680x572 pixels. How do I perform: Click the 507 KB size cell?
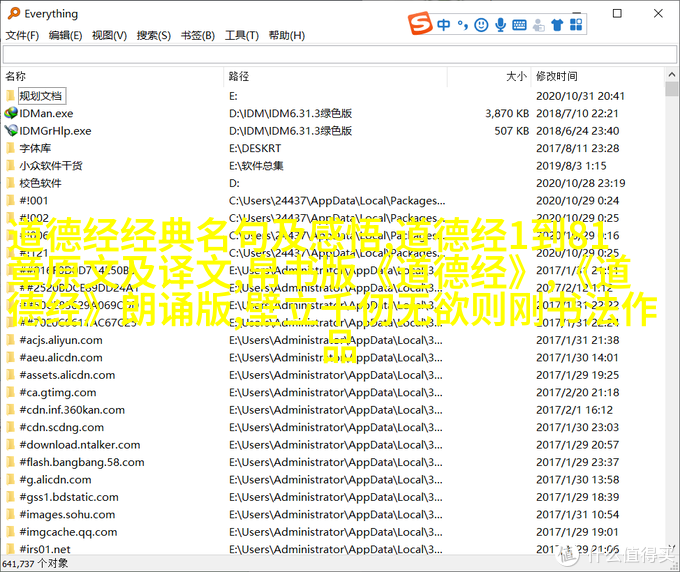(512, 131)
